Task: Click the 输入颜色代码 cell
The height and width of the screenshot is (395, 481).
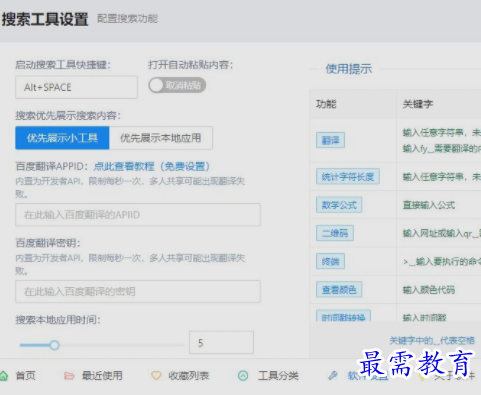Action: pyautogui.click(x=429, y=290)
